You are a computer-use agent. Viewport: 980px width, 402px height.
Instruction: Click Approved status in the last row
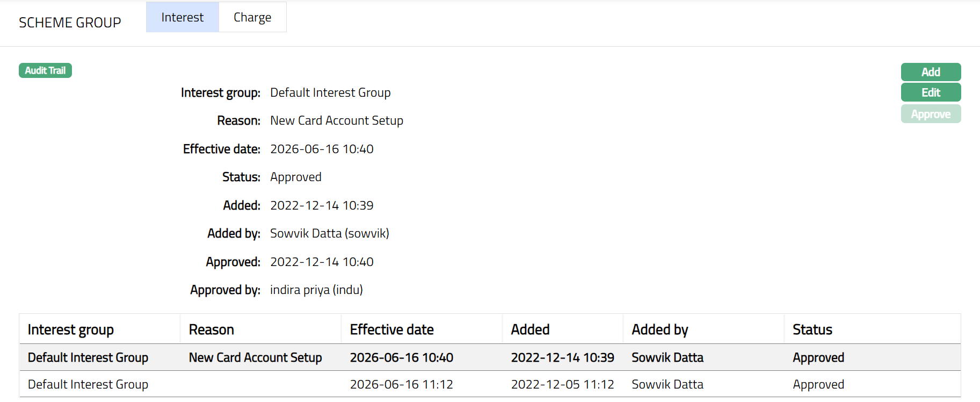tap(818, 384)
